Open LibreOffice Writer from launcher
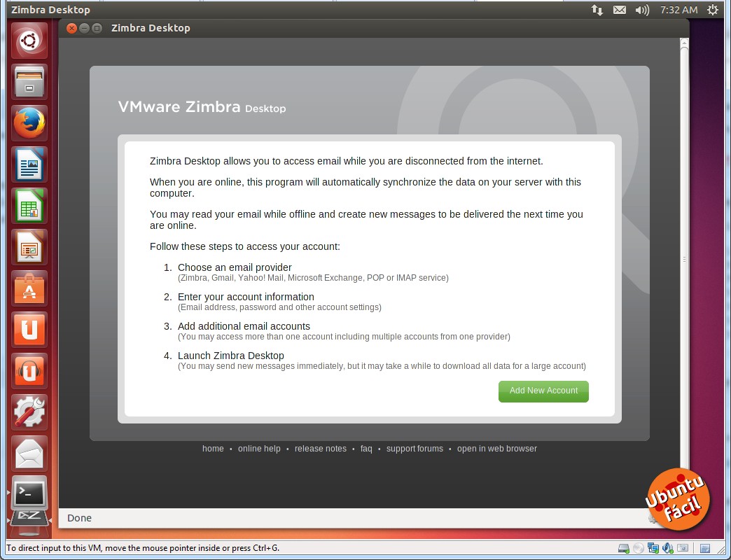 [29, 164]
